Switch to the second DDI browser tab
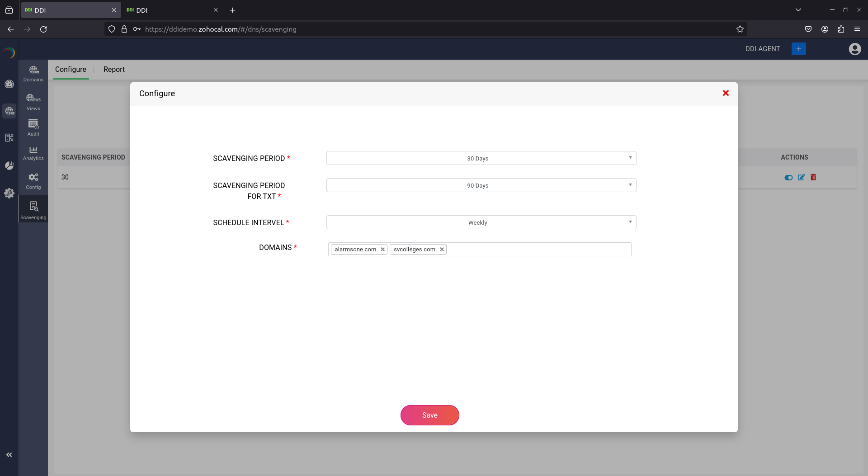The width and height of the screenshot is (868, 476). (172, 10)
